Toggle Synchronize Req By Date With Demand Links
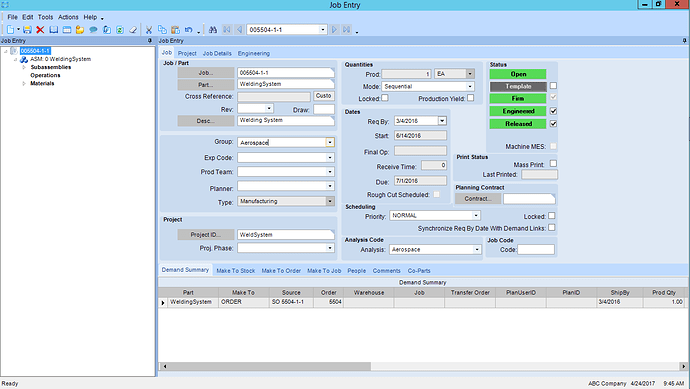690x389 pixels. (551, 228)
